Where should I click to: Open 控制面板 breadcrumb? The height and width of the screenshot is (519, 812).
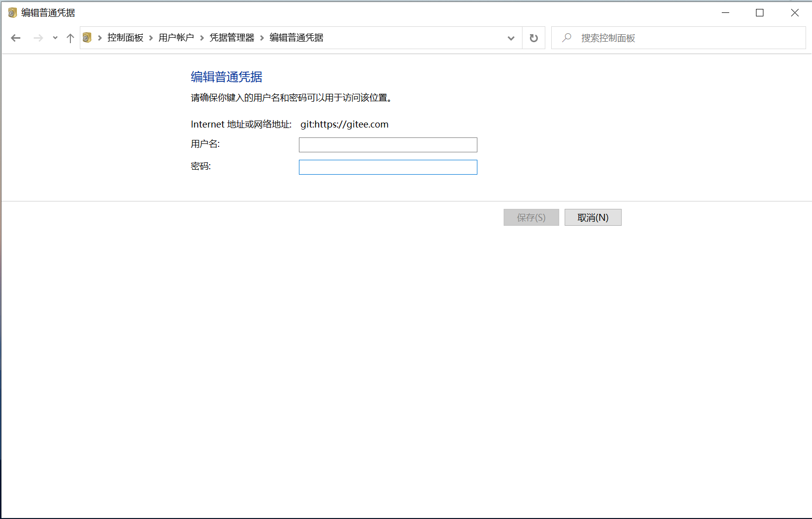125,38
